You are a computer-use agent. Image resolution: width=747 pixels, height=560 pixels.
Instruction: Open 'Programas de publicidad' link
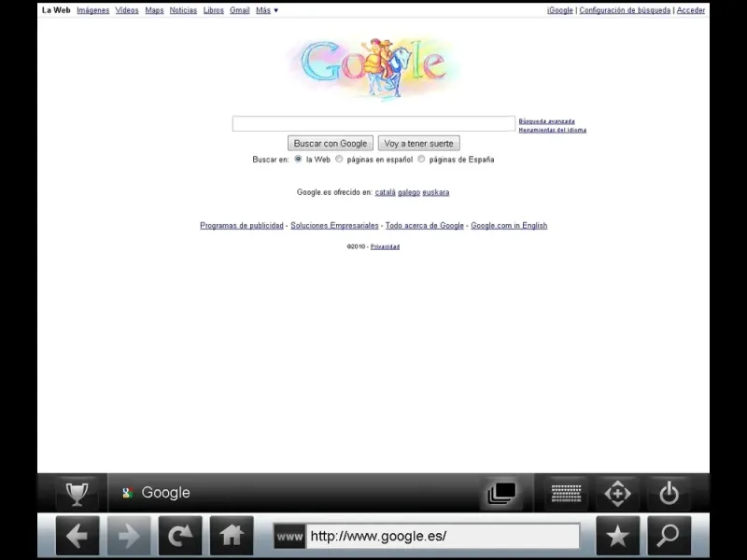242,226
